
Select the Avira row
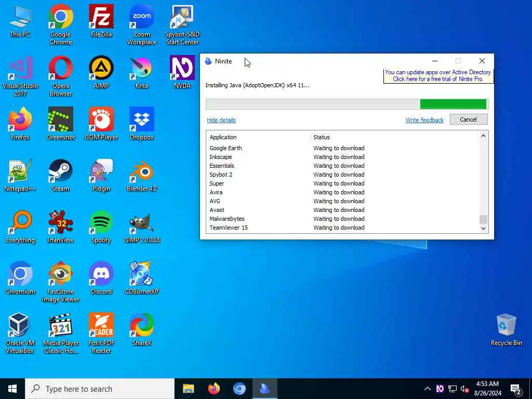pos(343,192)
